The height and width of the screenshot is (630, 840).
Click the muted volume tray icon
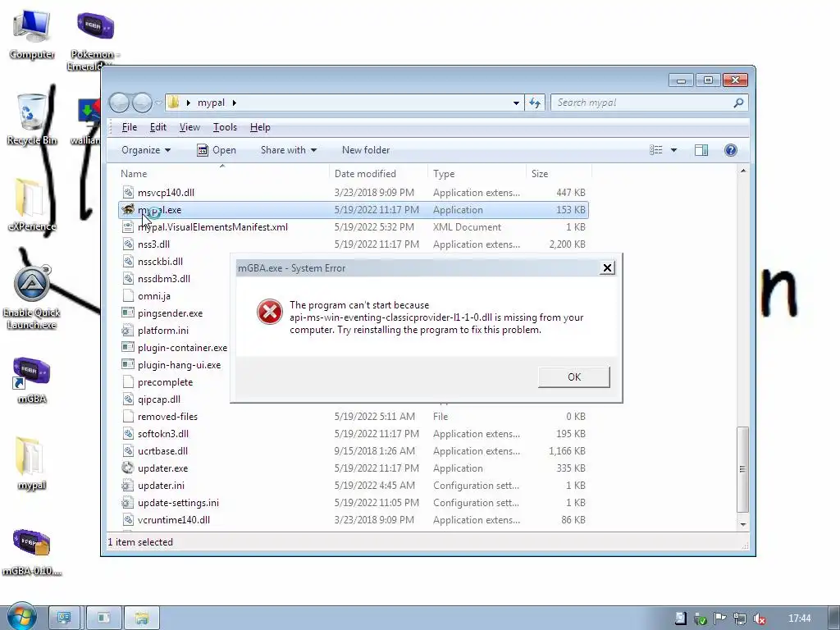(759, 619)
